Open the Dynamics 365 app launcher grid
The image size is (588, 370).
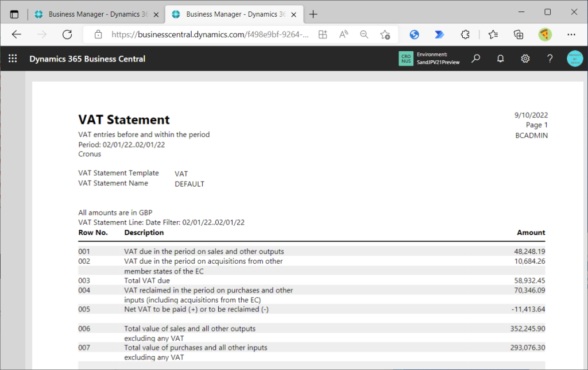(x=13, y=59)
